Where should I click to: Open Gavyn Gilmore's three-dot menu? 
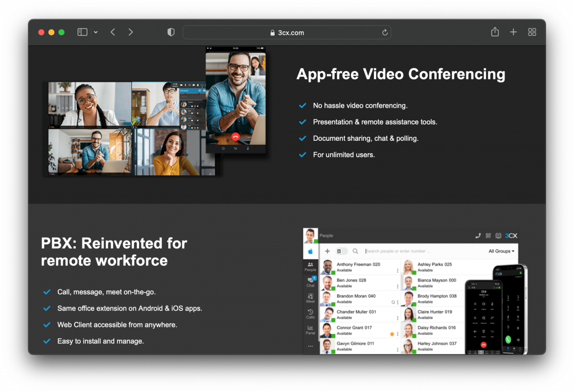coord(397,349)
